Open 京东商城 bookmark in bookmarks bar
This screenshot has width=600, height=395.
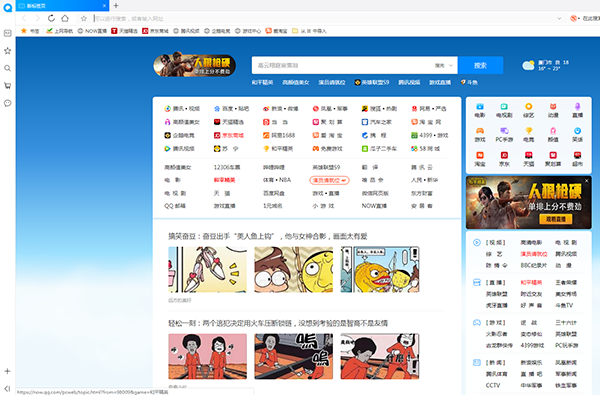coord(155,31)
